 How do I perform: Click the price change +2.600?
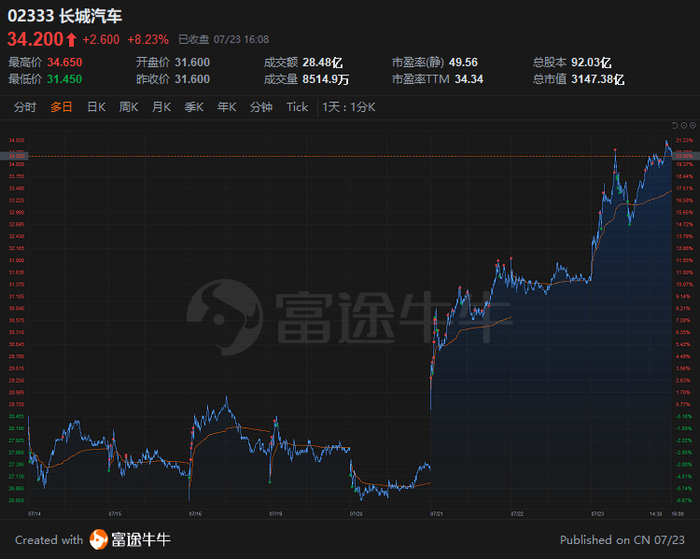pyautogui.click(x=101, y=40)
